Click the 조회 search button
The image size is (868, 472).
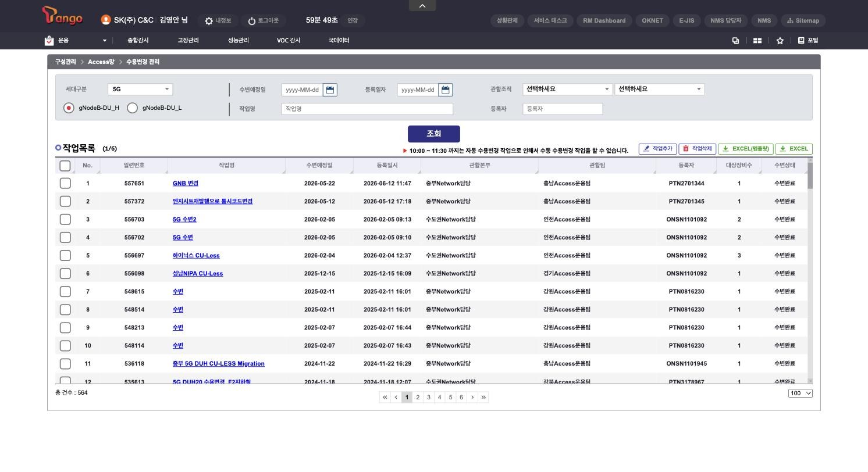[x=434, y=134]
